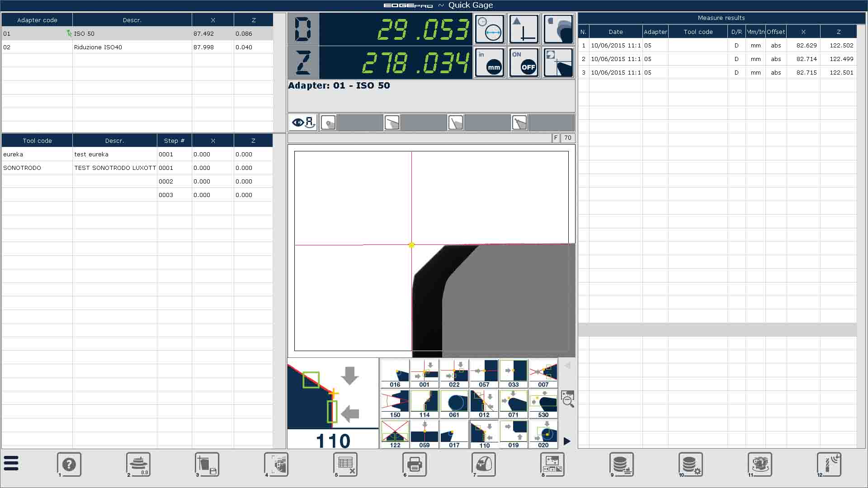The image size is (868, 488).
Task: Click the print icon numbered 6
Action: click(415, 464)
